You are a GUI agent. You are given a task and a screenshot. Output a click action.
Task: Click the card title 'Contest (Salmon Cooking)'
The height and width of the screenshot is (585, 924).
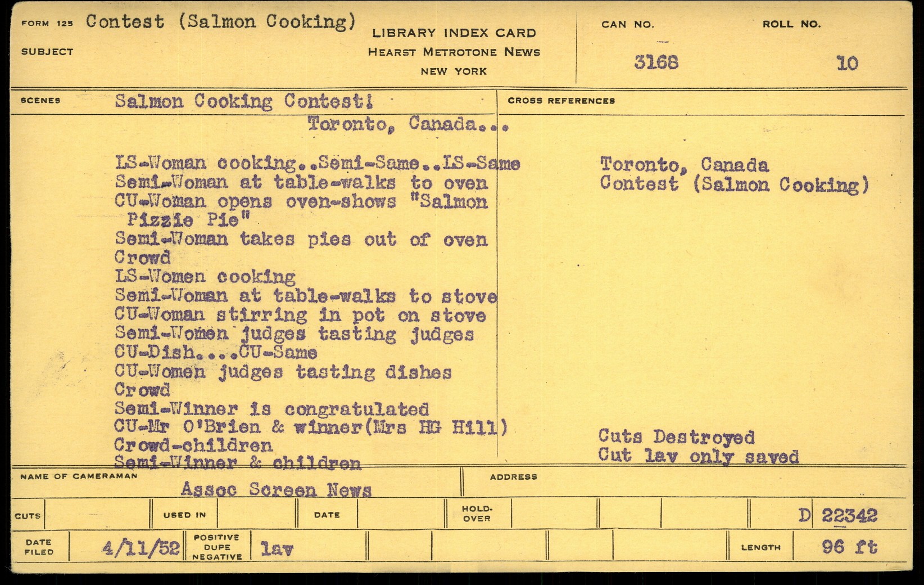[221, 22]
